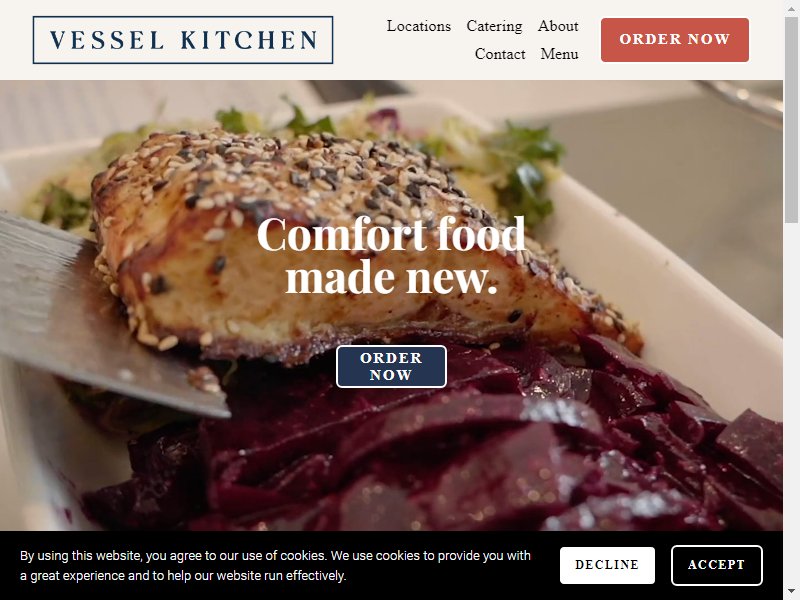
Task: Click the empty header area beside logo
Action: click(359, 40)
